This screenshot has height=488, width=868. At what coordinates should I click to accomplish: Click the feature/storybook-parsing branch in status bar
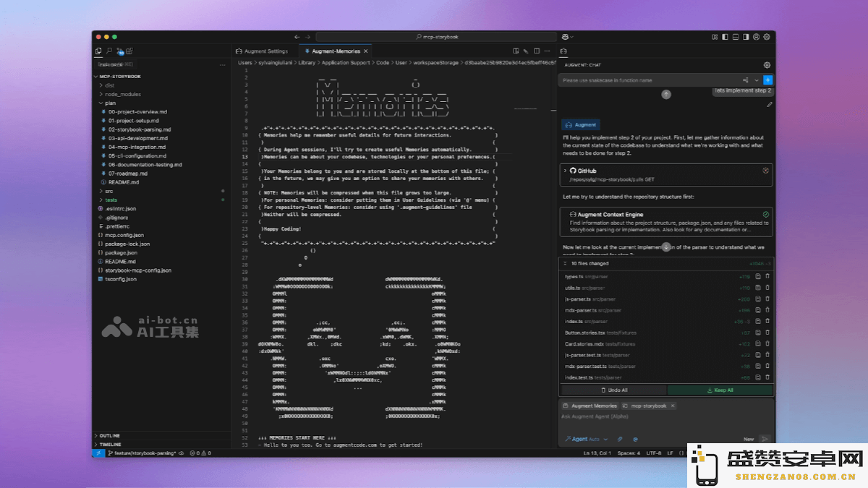pyautogui.click(x=142, y=453)
